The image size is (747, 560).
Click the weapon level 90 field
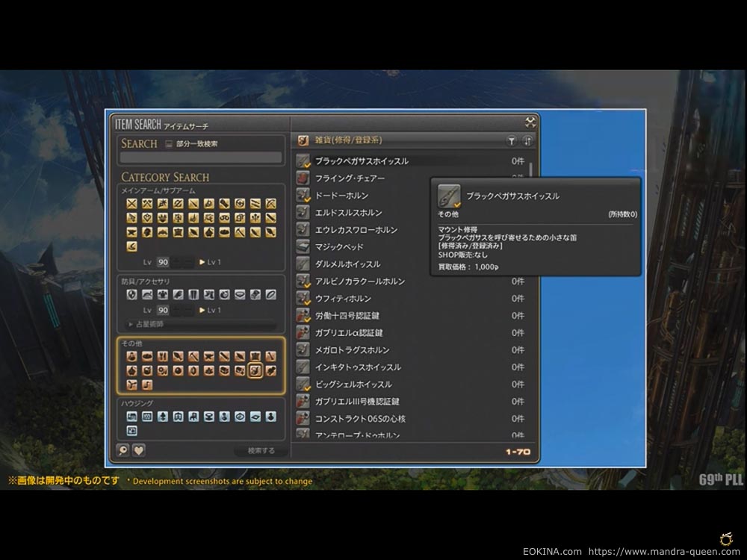(x=163, y=262)
